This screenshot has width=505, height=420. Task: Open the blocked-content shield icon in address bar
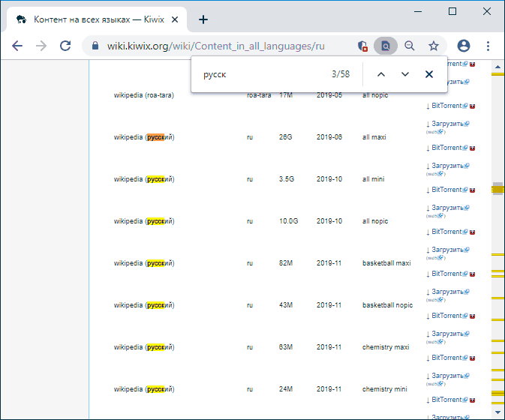click(362, 46)
